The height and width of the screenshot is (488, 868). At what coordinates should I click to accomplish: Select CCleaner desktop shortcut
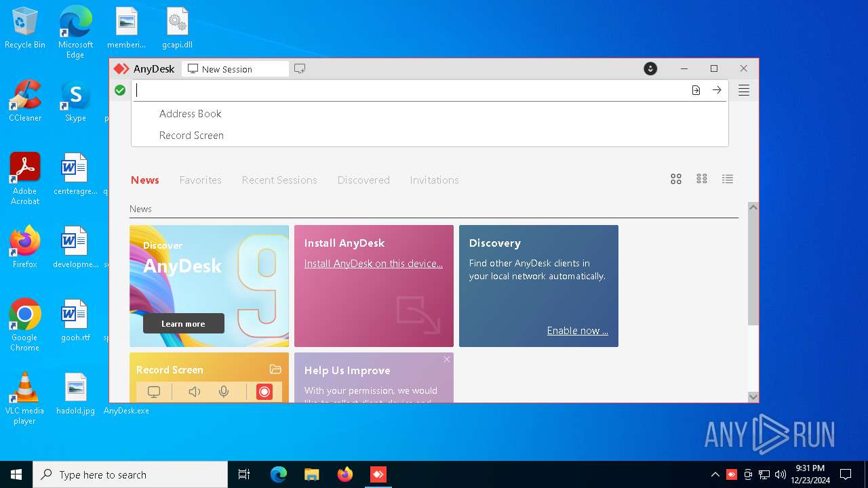25,101
